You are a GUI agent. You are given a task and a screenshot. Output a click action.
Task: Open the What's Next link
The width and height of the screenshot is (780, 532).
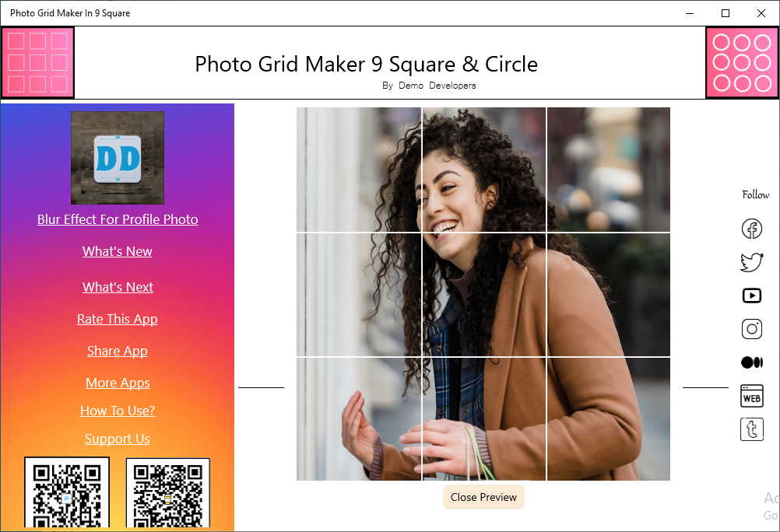pyautogui.click(x=118, y=287)
